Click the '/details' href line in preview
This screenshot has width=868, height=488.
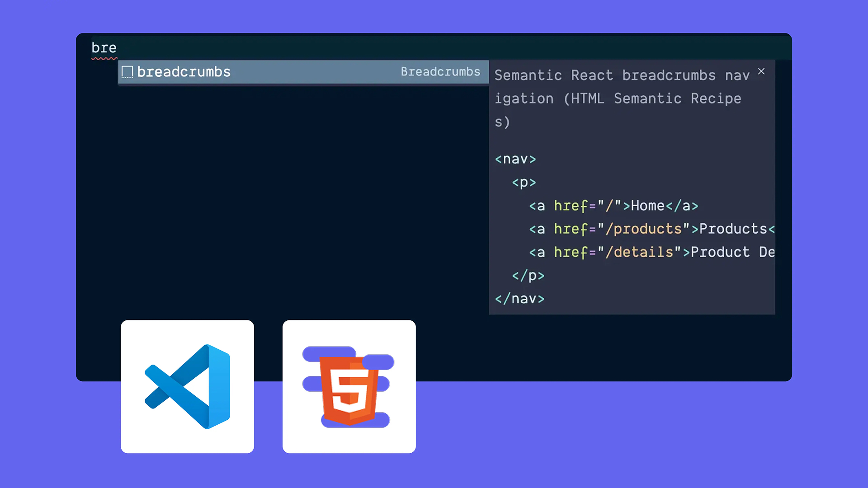point(652,252)
